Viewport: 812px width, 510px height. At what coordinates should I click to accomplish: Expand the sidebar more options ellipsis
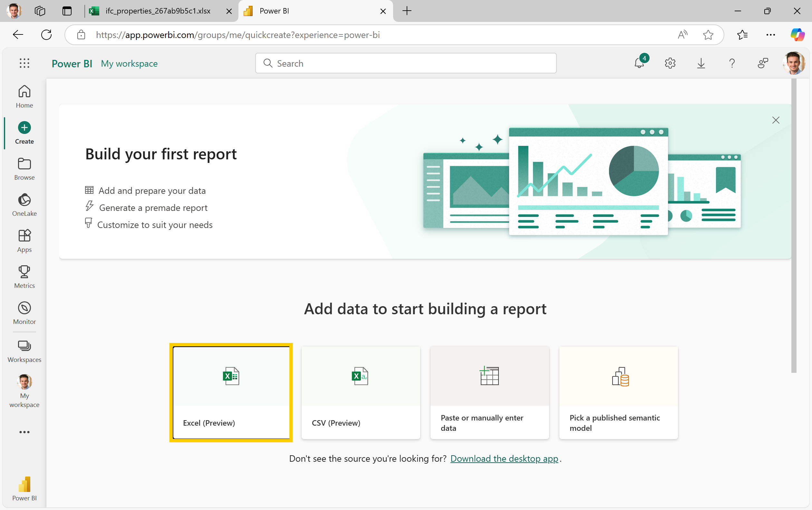point(24,432)
